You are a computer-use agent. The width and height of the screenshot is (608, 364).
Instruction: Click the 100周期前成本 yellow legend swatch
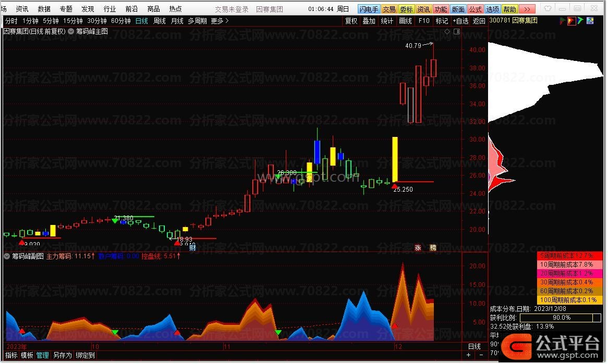tap(569, 300)
